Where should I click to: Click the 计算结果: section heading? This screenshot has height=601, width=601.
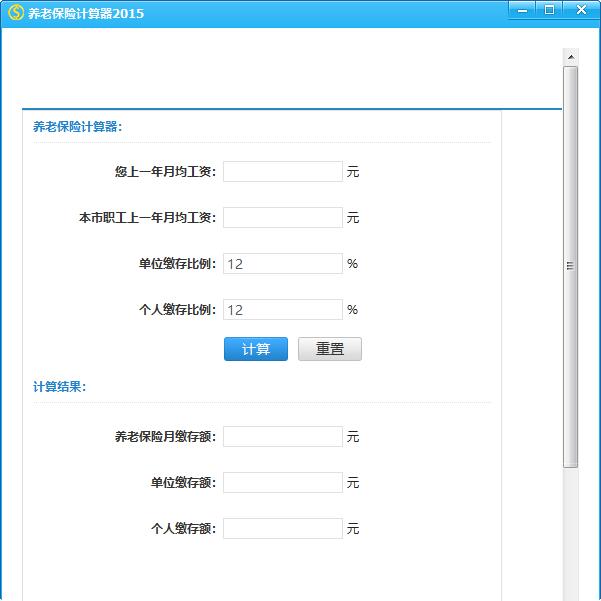pyautogui.click(x=59, y=387)
